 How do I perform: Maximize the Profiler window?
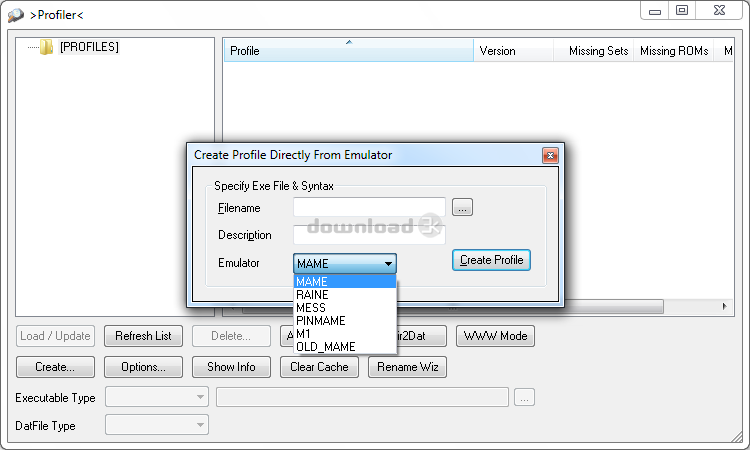[x=682, y=11]
